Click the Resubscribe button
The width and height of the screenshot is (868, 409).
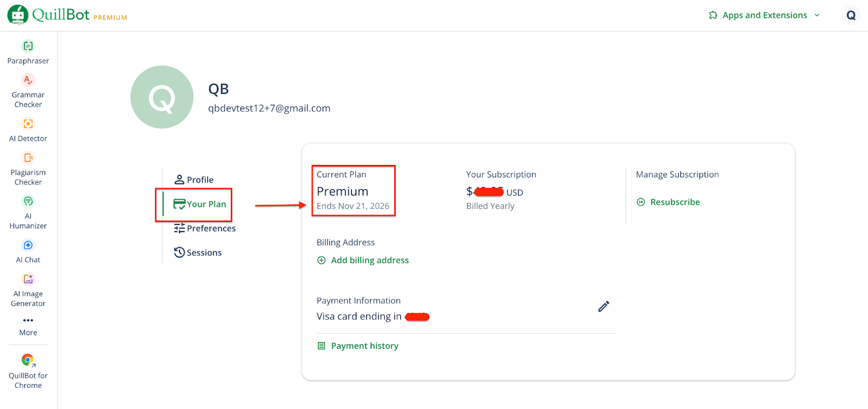(668, 202)
